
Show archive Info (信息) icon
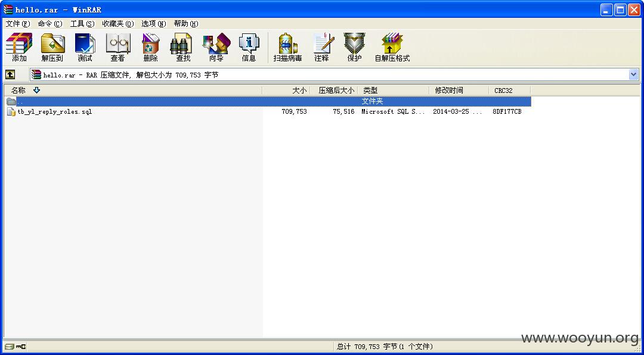(249, 47)
